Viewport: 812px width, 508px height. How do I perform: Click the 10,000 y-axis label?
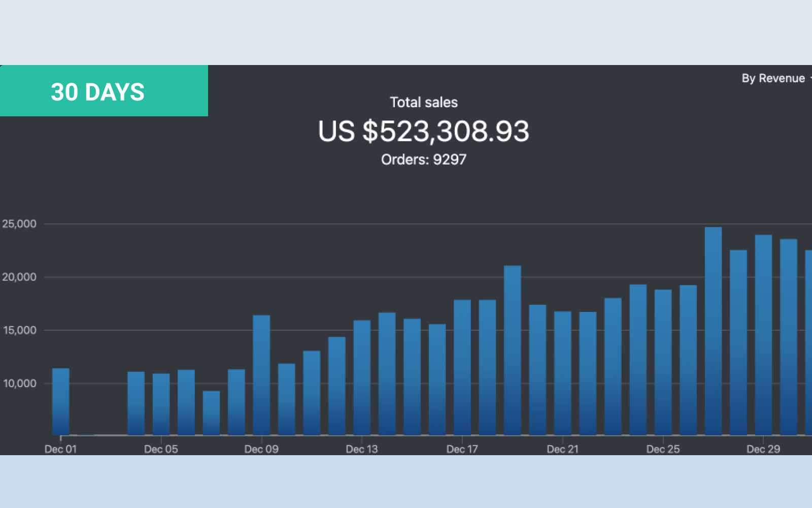[19, 384]
